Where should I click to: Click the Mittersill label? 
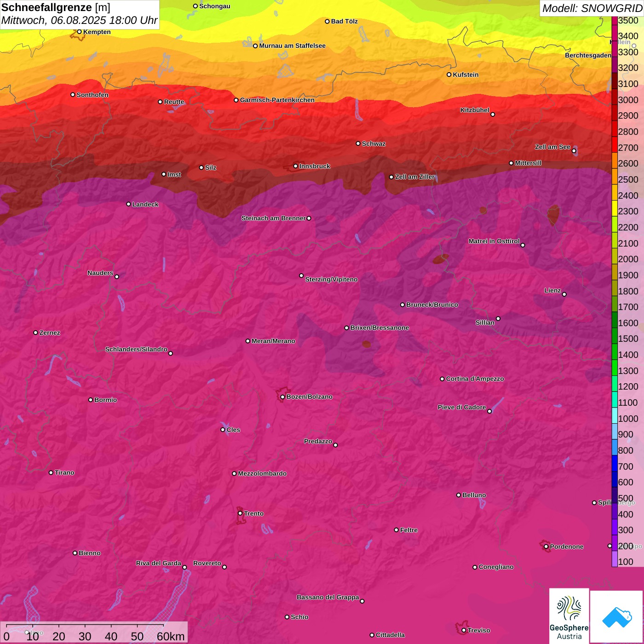(x=528, y=163)
